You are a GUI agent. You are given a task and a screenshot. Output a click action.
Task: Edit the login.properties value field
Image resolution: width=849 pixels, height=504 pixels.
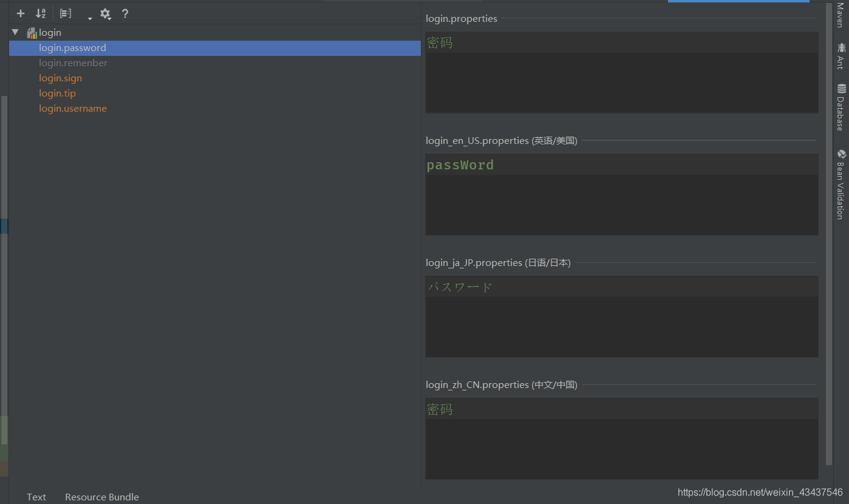[622, 72]
